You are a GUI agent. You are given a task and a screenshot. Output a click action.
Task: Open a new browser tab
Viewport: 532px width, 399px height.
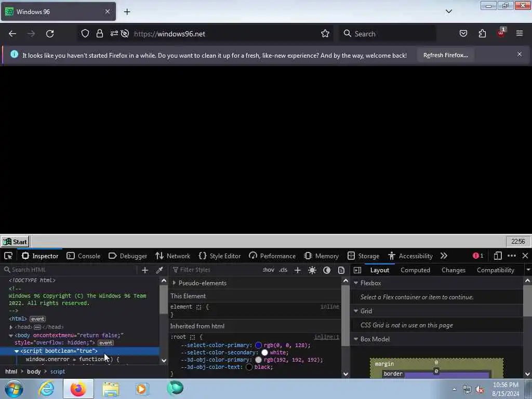(127, 12)
